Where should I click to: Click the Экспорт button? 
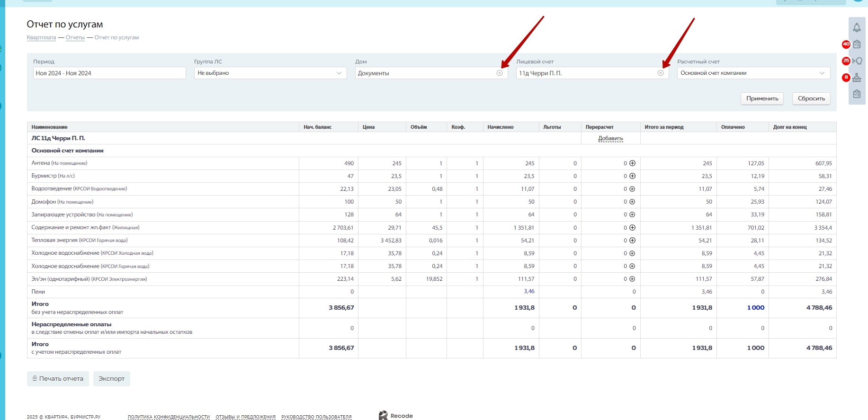pyautogui.click(x=111, y=379)
